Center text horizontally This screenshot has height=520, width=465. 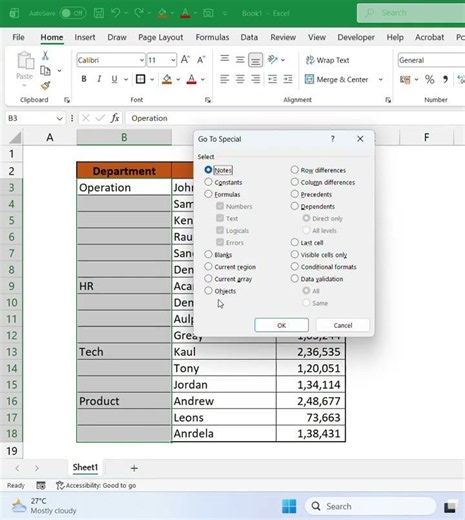pyautogui.click(x=240, y=79)
